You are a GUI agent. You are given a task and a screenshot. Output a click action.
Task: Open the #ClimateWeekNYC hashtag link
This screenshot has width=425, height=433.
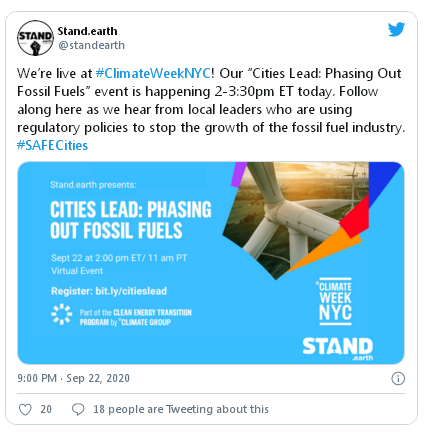coord(153,73)
